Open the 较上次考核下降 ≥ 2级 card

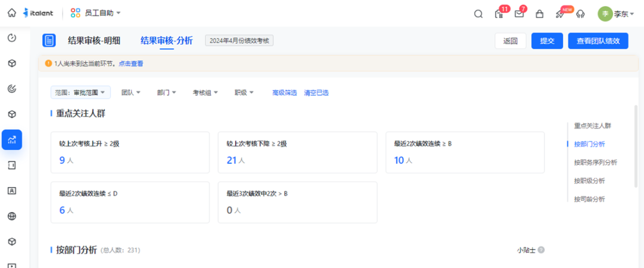pos(298,152)
